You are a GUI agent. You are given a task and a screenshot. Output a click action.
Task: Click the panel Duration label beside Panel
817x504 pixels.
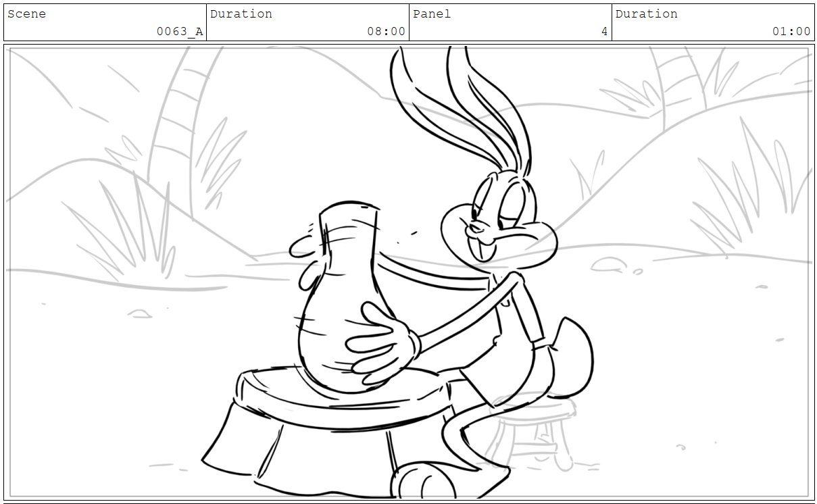pos(646,14)
